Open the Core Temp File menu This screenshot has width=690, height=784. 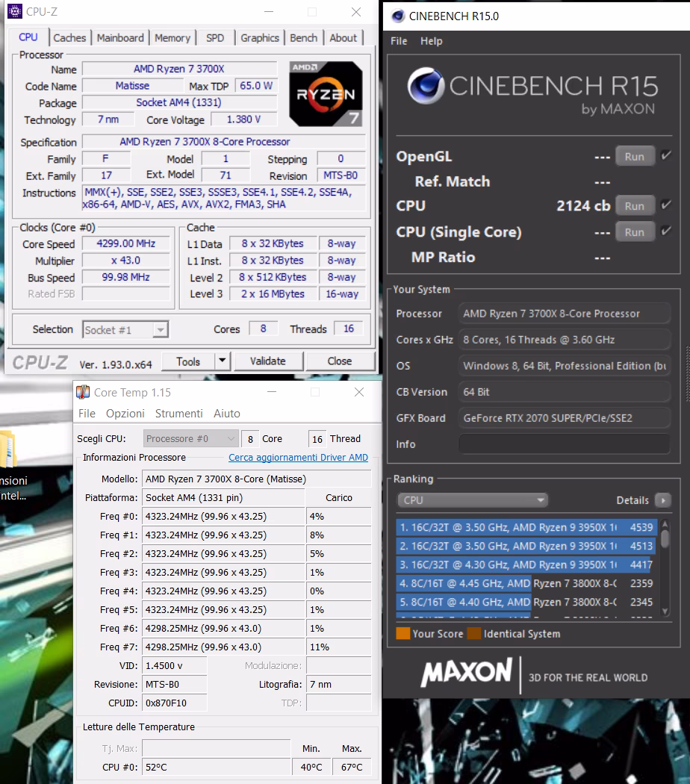click(x=87, y=414)
